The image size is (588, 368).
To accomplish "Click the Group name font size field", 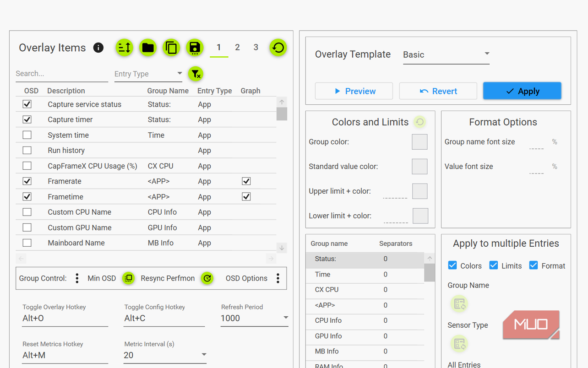I will (537, 144).
